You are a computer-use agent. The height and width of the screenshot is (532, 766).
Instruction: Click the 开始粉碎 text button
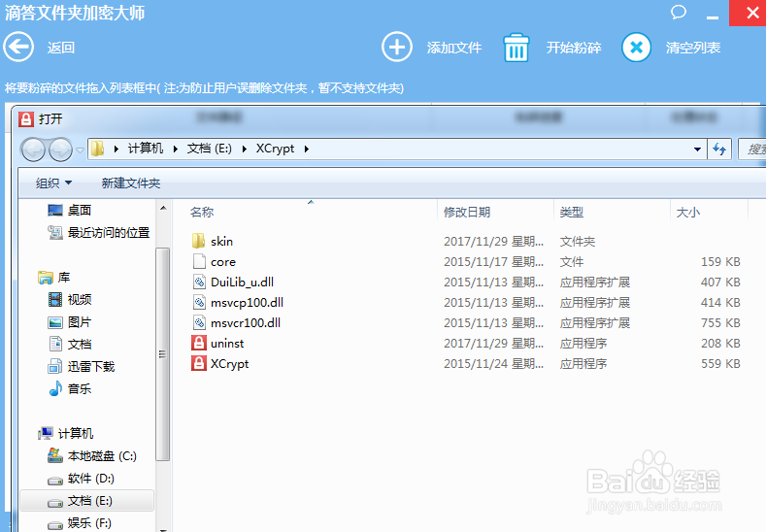[x=574, y=48]
